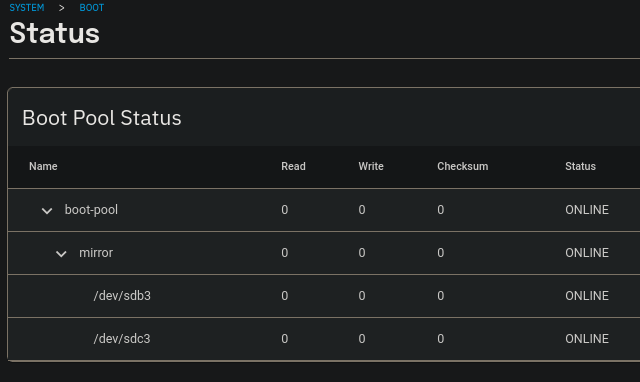Click the Checksum column header
This screenshot has width=640, height=382.
(x=463, y=166)
